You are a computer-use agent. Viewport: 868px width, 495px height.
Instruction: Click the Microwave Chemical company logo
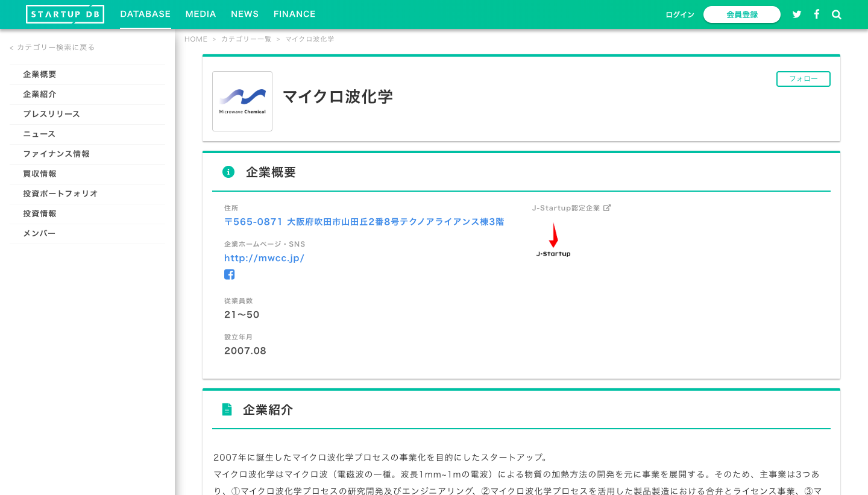coord(242,101)
